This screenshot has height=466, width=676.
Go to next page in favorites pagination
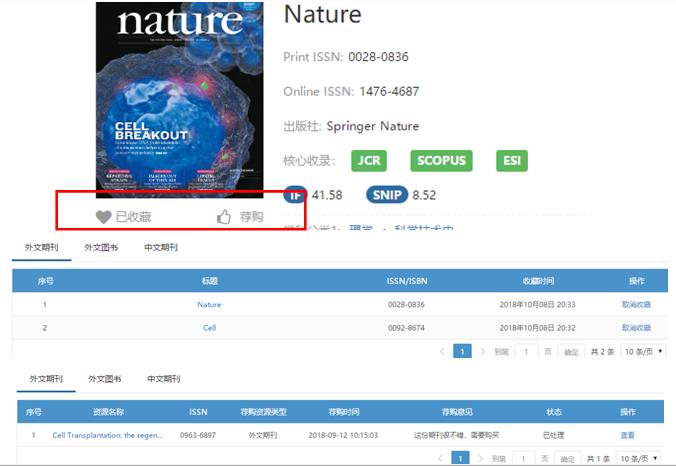(x=482, y=351)
